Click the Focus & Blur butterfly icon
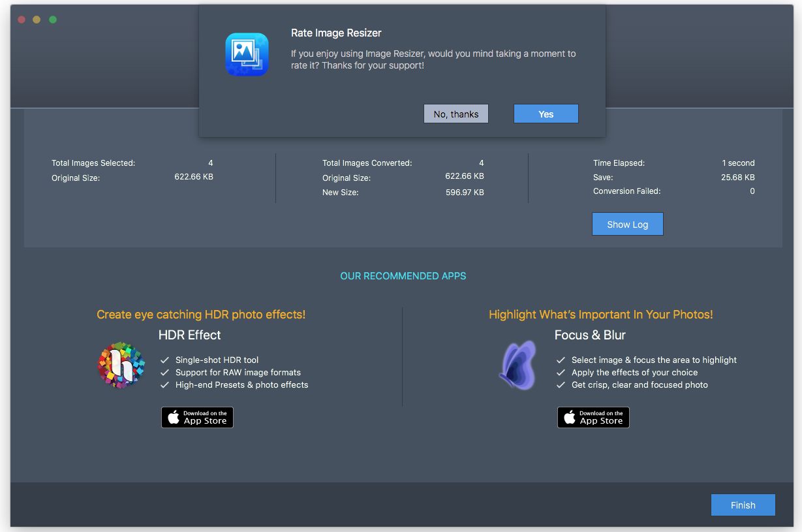The width and height of the screenshot is (802, 532). pos(518,366)
